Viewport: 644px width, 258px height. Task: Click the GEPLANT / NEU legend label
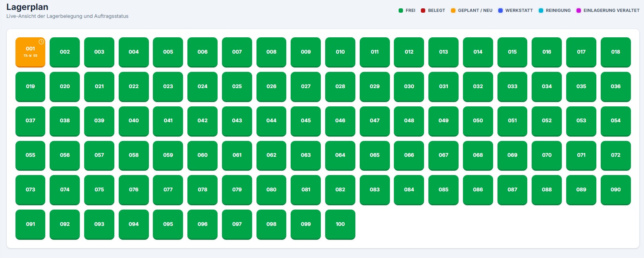(x=475, y=10)
